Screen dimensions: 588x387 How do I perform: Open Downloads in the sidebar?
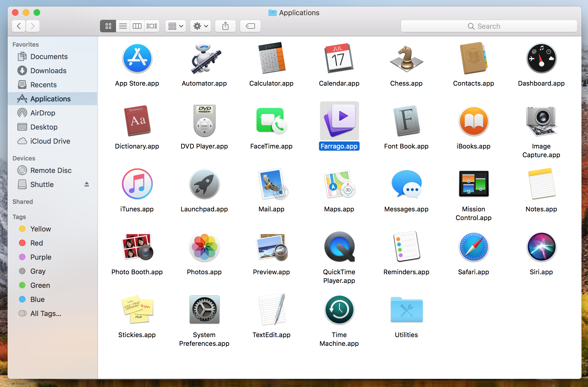point(53,71)
